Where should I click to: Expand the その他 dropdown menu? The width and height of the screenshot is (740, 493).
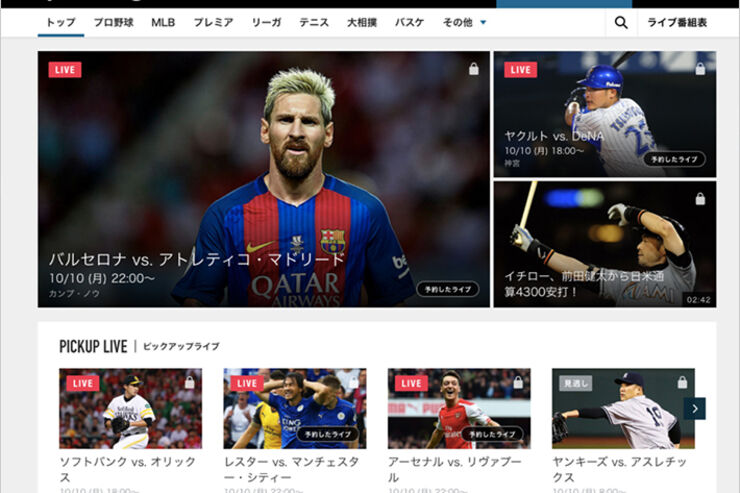pos(464,22)
